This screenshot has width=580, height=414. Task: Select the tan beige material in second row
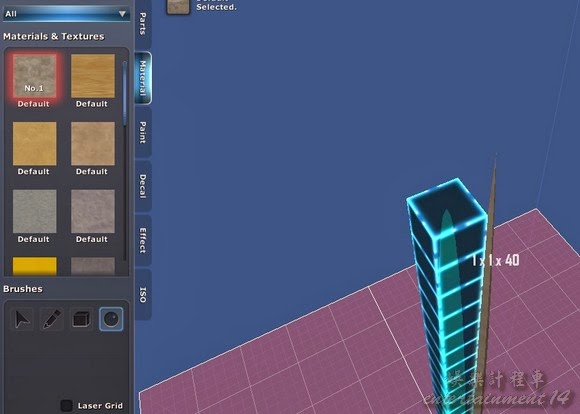click(x=93, y=144)
